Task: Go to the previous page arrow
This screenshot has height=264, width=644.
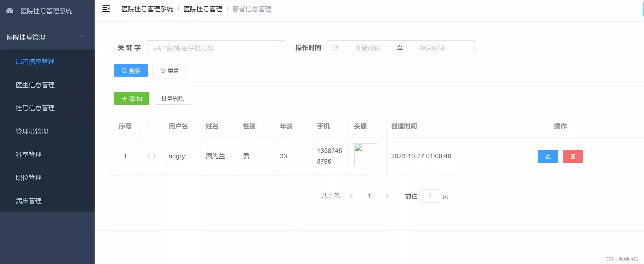Action: click(351, 196)
